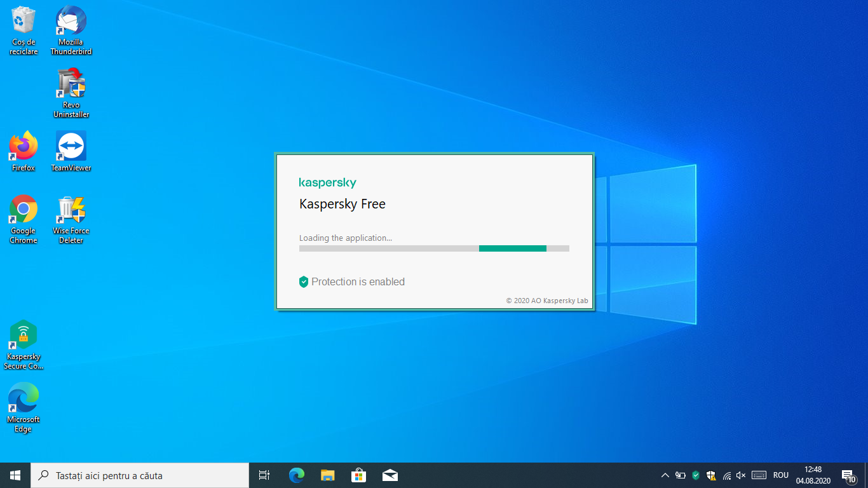868x488 pixels.
Task: Open File Explorer from the taskbar
Action: tap(327, 475)
